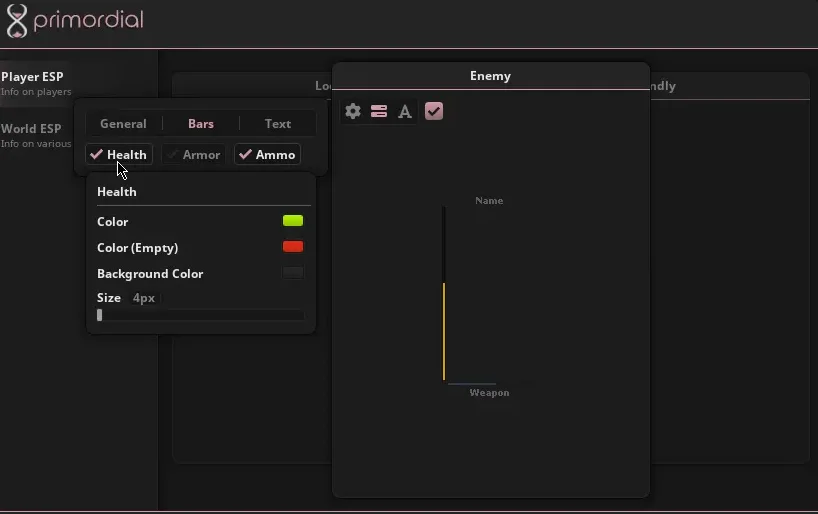Click the primordial hourglass logo
818x514 pixels.
[x=17, y=20]
